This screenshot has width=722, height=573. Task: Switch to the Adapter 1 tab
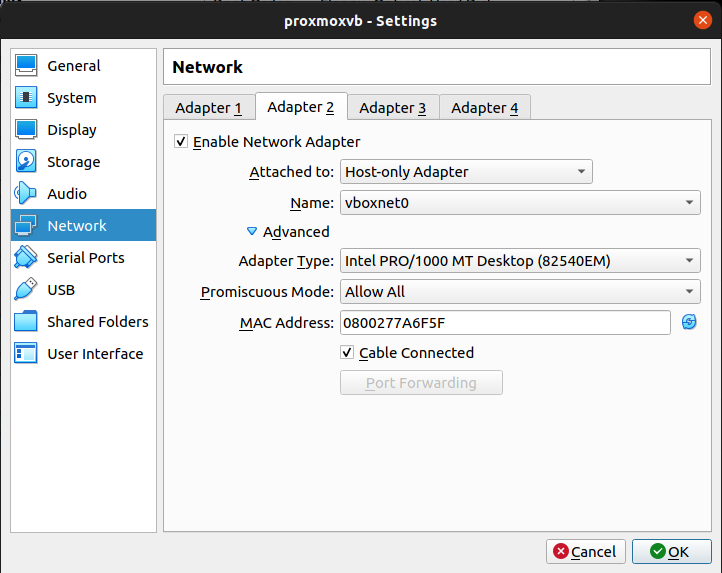pos(208,108)
